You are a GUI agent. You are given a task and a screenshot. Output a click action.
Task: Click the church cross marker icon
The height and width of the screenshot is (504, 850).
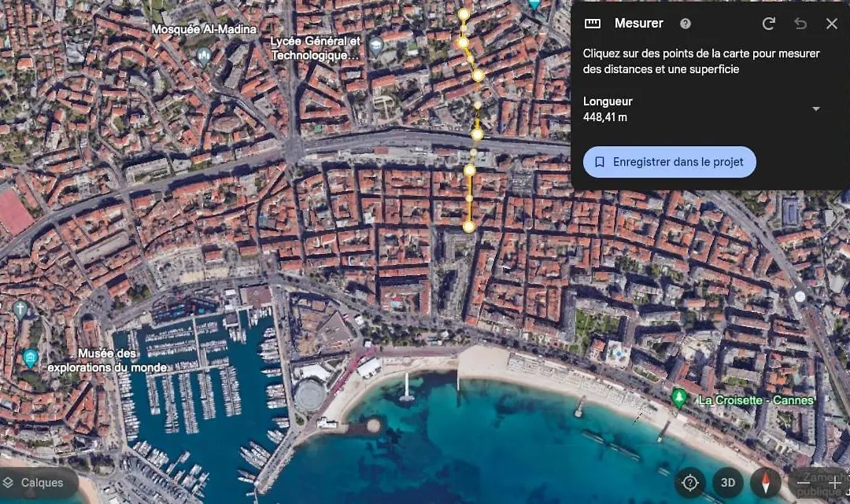click(x=20, y=310)
